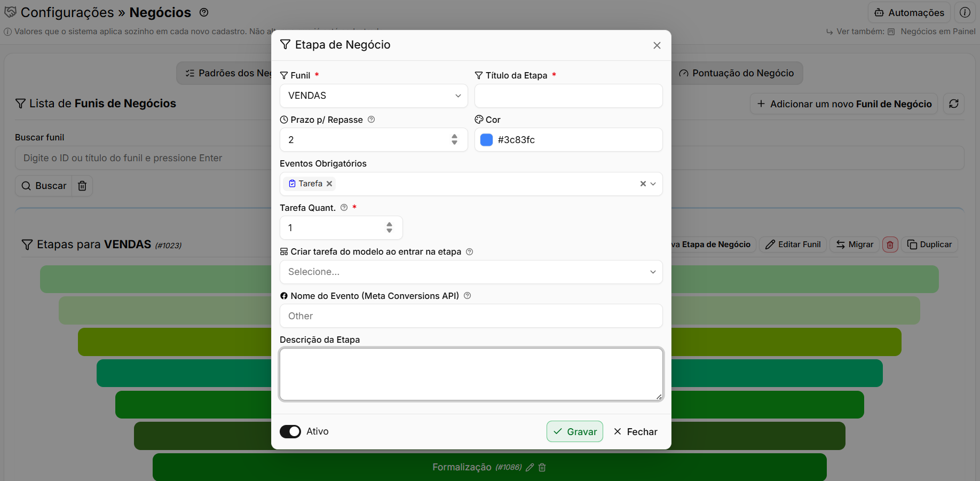Click the help icon next to Negócios title
Image resolution: width=980 pixels, height=481 pixels.
point(204,12)
